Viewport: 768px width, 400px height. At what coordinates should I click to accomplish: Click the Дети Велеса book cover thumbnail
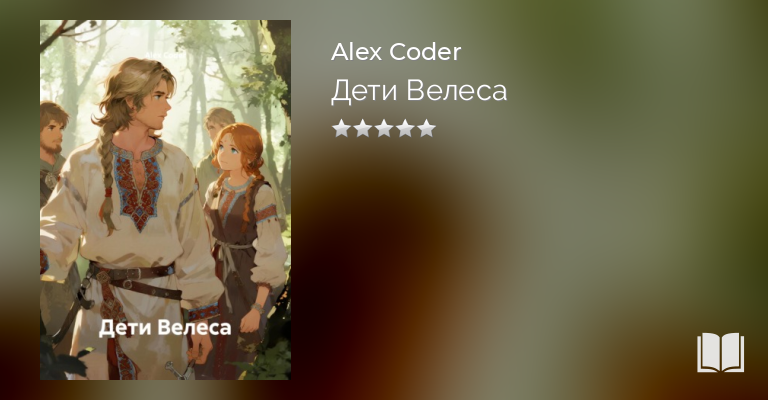coord(166,200)
